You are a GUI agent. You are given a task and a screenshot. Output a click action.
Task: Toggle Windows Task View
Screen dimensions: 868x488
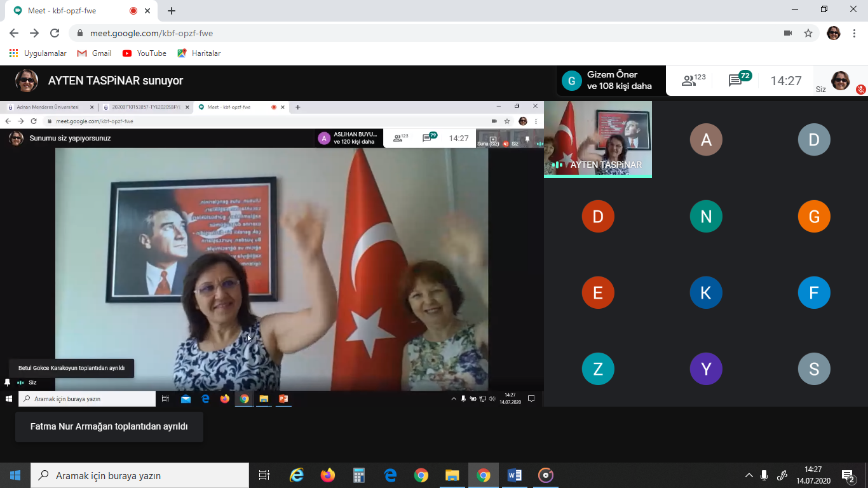point(264,475)
